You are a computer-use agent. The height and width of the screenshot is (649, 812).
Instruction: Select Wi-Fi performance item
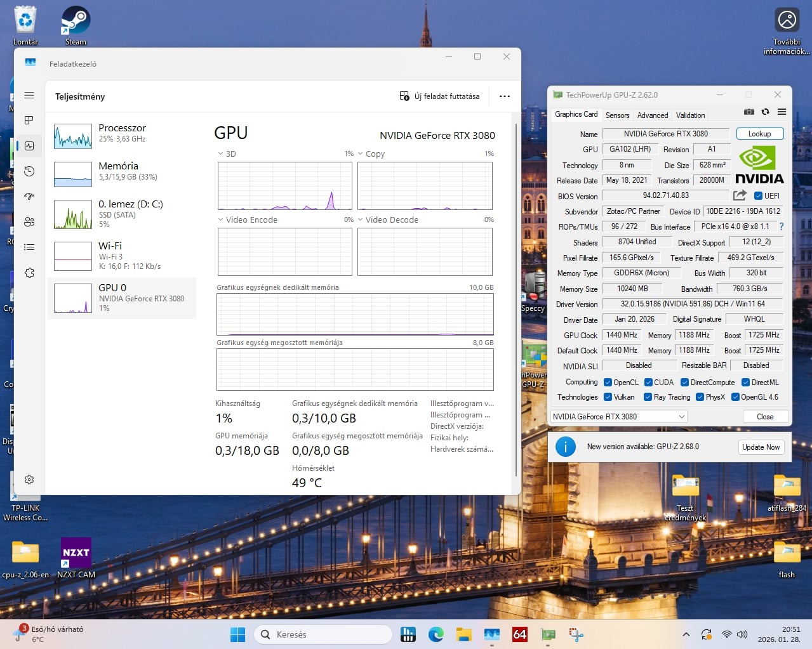pyautogui.click(x=122, y=256)
